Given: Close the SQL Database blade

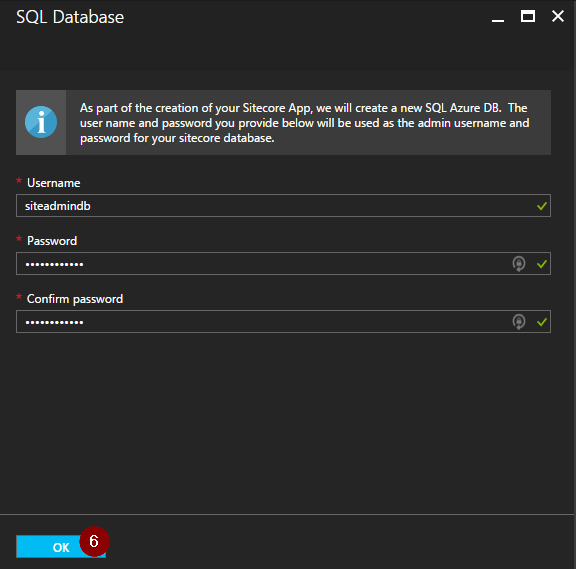Looking at the screenshot, I should point(558,16).
